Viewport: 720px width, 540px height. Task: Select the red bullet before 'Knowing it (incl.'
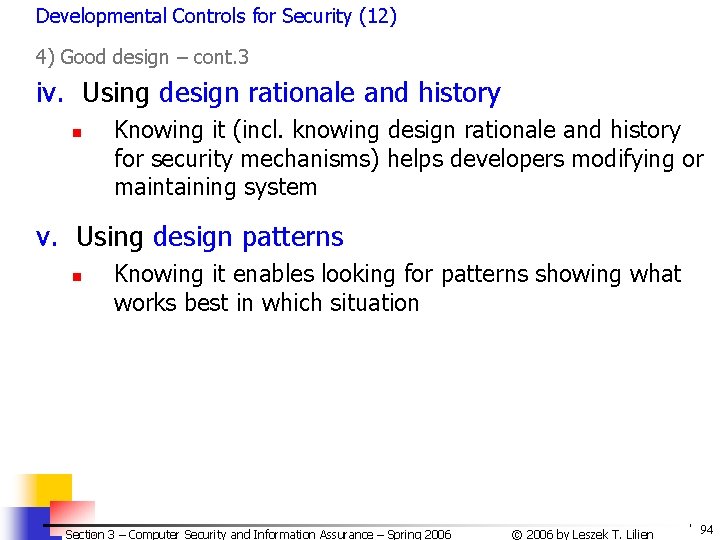77,133
